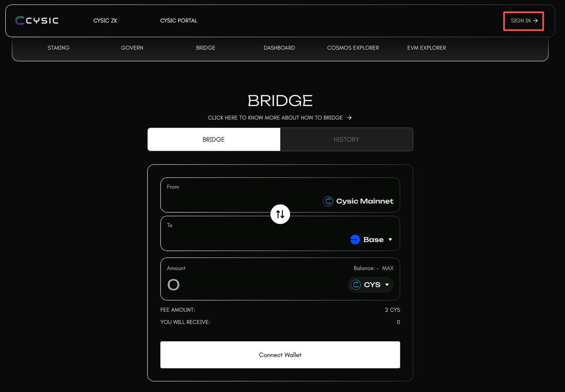This screenshot has height=392, width=565.
Task: Click MAX to use full balance
Action: point(388,268)
